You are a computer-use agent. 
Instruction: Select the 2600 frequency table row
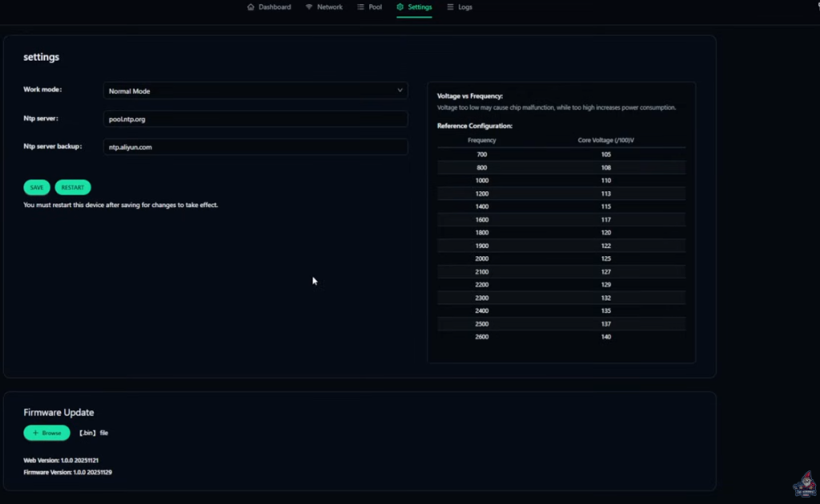[x=561, y=337]
